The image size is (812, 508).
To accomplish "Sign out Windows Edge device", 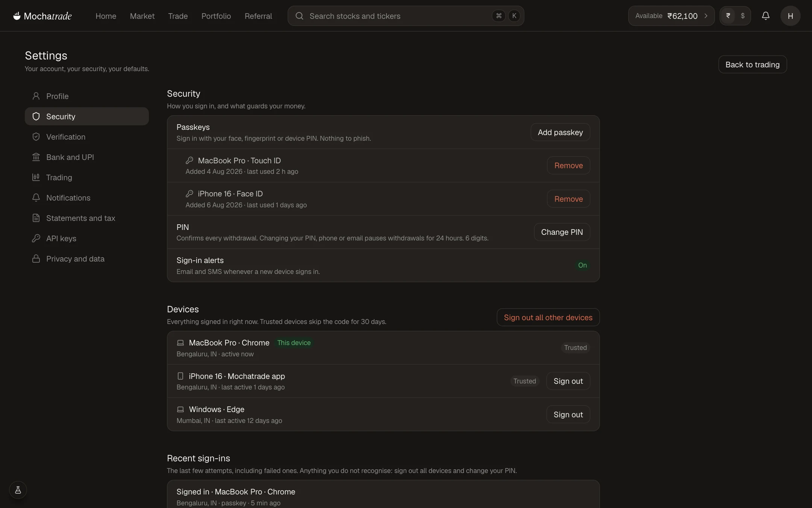I will point(568,414).
